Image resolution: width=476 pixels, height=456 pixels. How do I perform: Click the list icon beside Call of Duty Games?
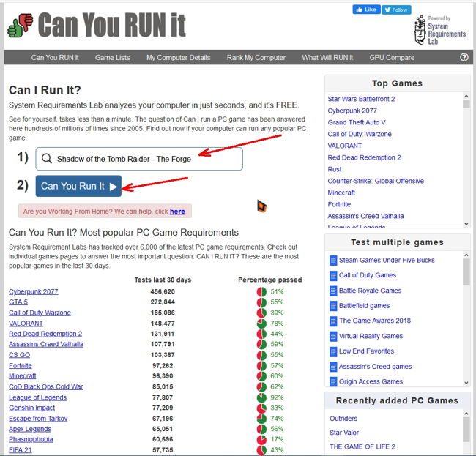[333, 275]
